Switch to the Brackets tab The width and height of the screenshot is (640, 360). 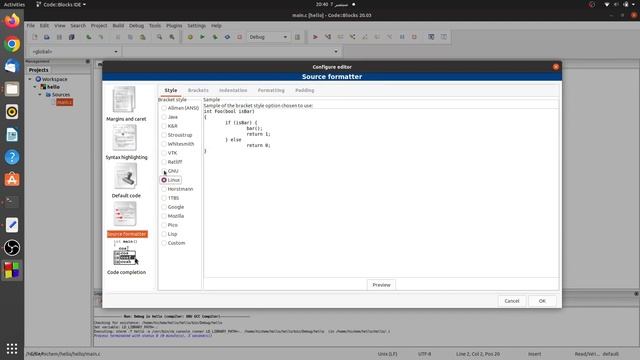coord(198,90)
